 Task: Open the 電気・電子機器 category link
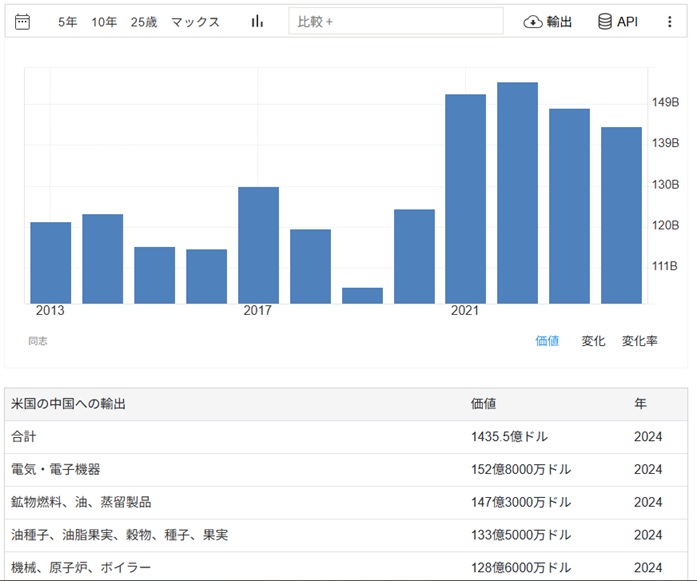[x=56, y=470]
